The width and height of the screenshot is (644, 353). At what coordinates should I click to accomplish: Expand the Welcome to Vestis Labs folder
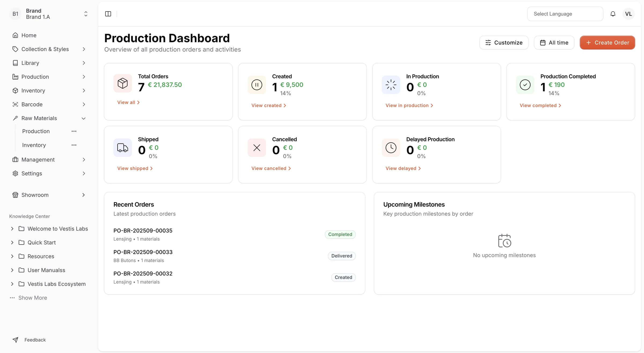point(12,229)
